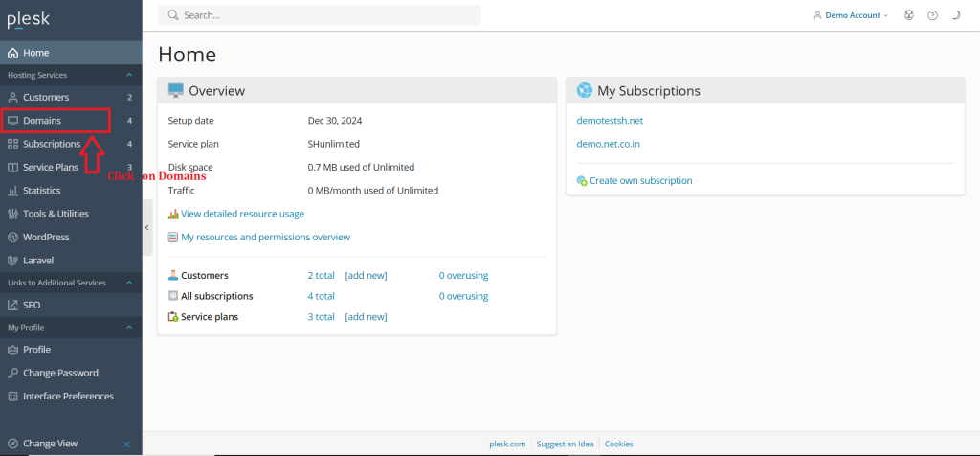Click 2 total in Customers row
The width and height of the screenshot is (980, 456).
(x=322, y=276)
